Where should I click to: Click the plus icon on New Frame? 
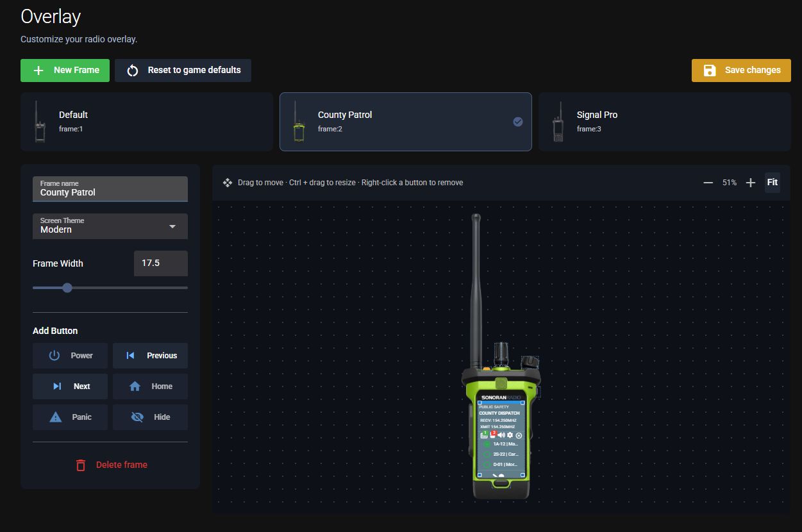pos(38,71)
